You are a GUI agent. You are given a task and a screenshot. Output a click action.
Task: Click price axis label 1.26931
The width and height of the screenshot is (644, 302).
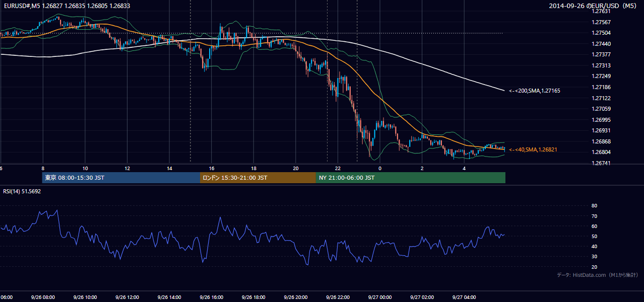pos(601,130)
